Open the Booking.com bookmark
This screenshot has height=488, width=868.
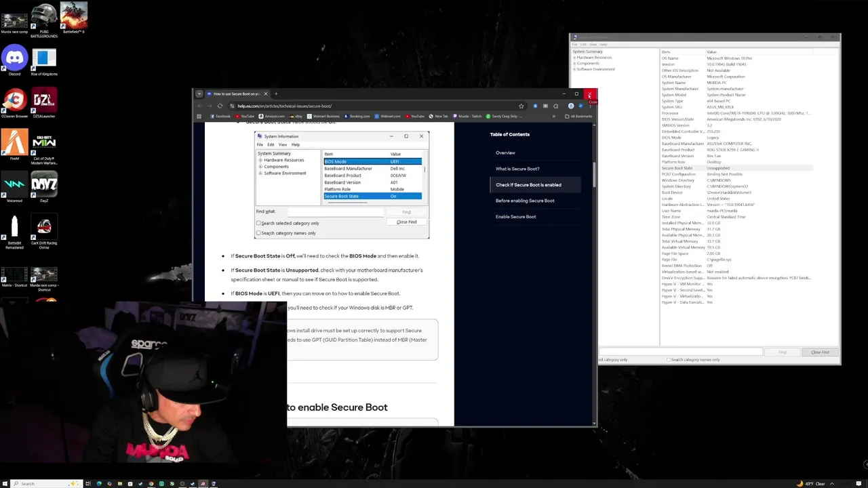tap(357, 116)
